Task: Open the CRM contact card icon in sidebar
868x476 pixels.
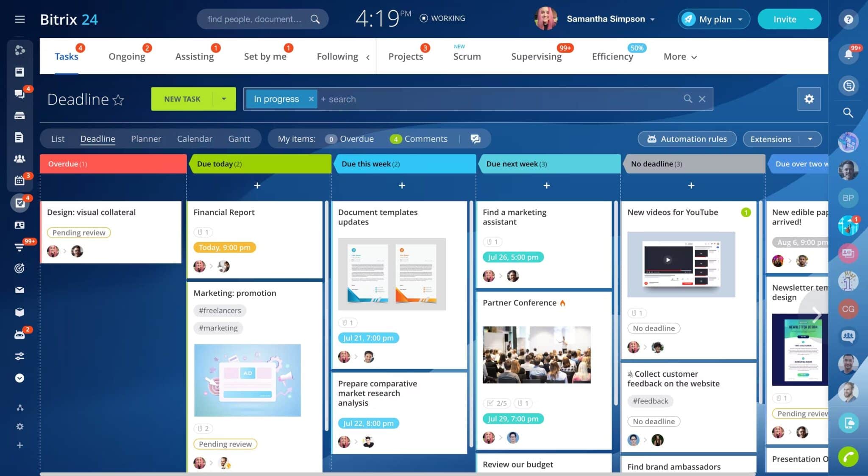Action: coord(20,225)
